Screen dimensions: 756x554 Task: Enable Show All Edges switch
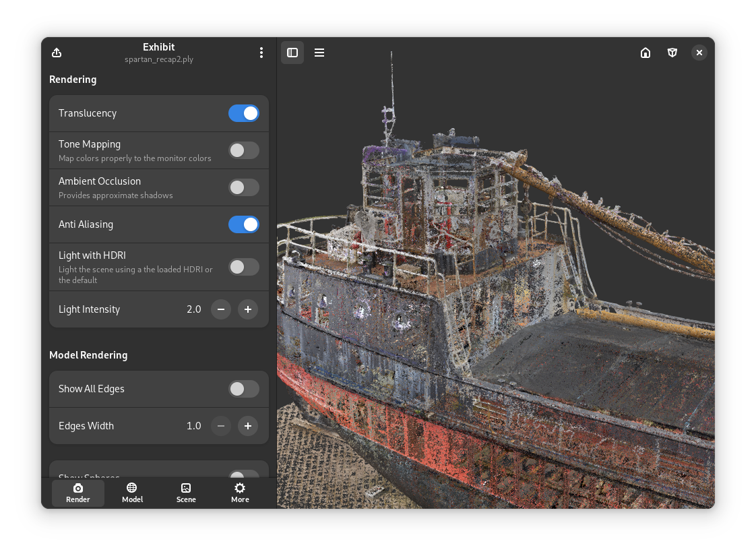(x=243, y=389)
